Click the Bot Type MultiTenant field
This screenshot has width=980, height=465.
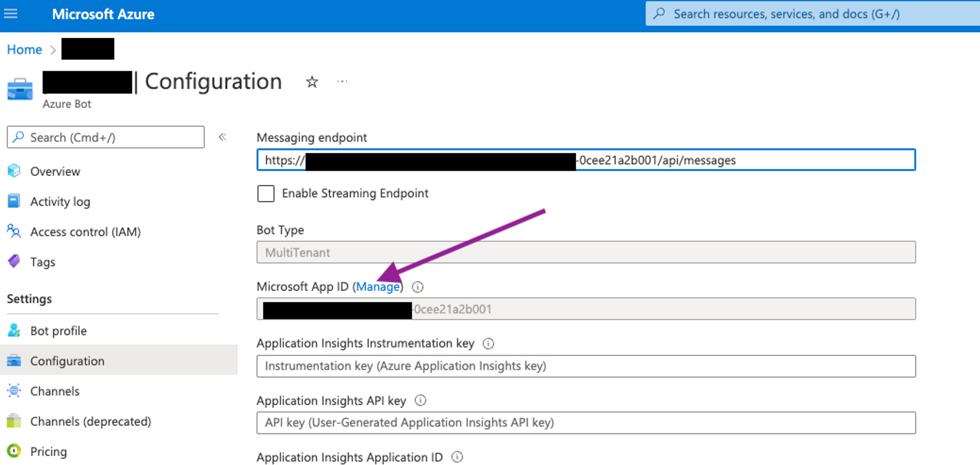[x=586, y=252]
